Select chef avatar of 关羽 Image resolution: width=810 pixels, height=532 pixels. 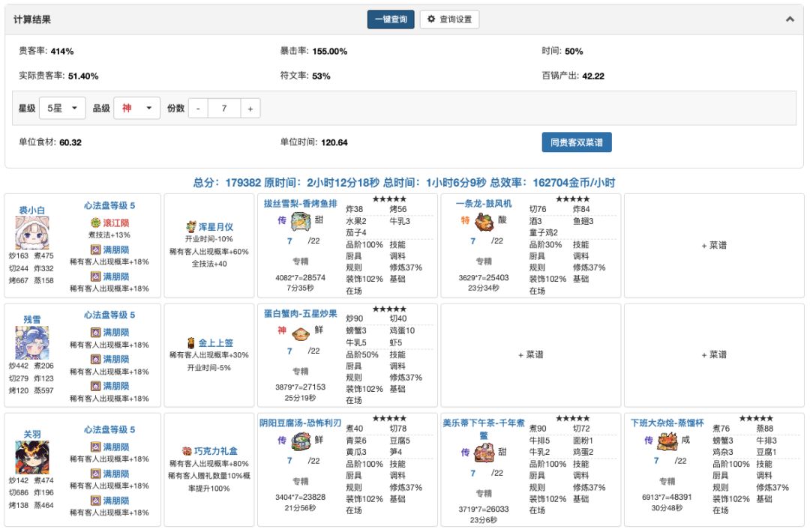point(32,457)
